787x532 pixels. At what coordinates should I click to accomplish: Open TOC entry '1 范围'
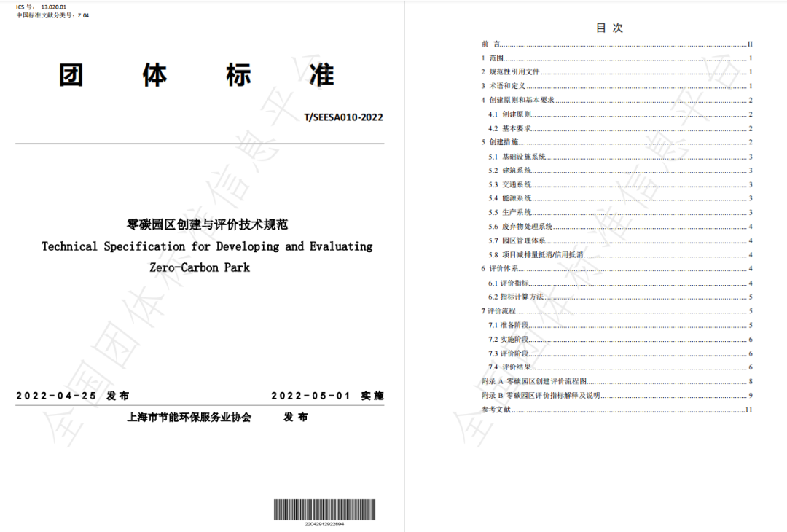(617, 58)
